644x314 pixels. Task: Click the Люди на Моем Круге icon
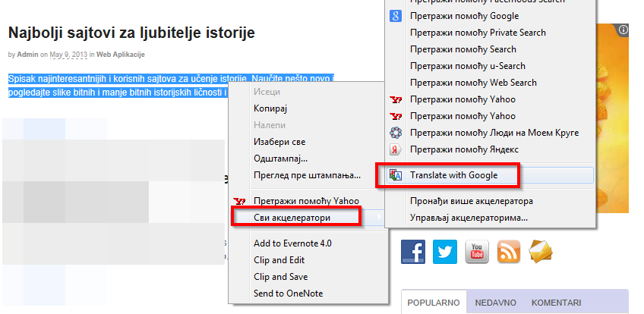pyautogui.click(x=395, y=133)
